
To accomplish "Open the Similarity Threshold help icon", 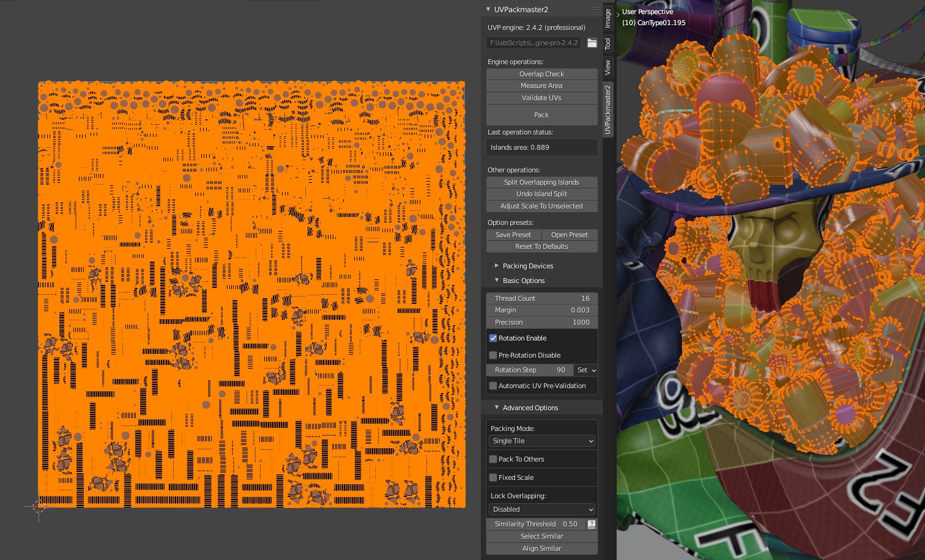I will [592, 524].
